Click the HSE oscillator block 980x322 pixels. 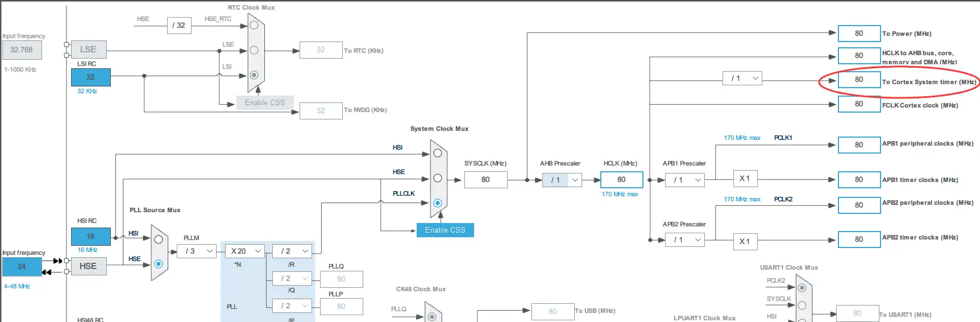(x=88, y=266)
